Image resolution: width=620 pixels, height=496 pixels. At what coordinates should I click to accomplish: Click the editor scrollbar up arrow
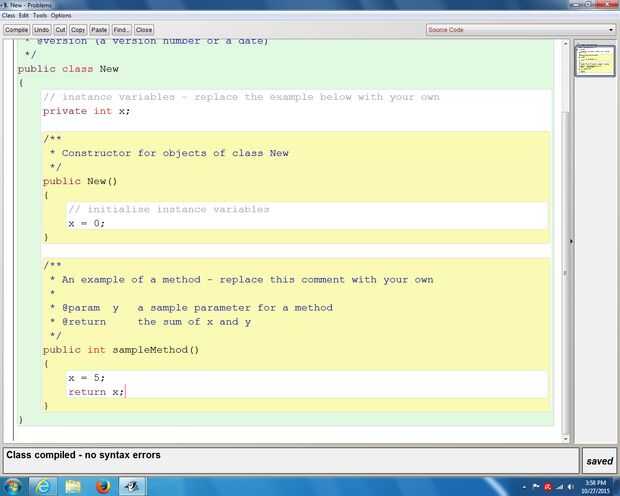565,44
